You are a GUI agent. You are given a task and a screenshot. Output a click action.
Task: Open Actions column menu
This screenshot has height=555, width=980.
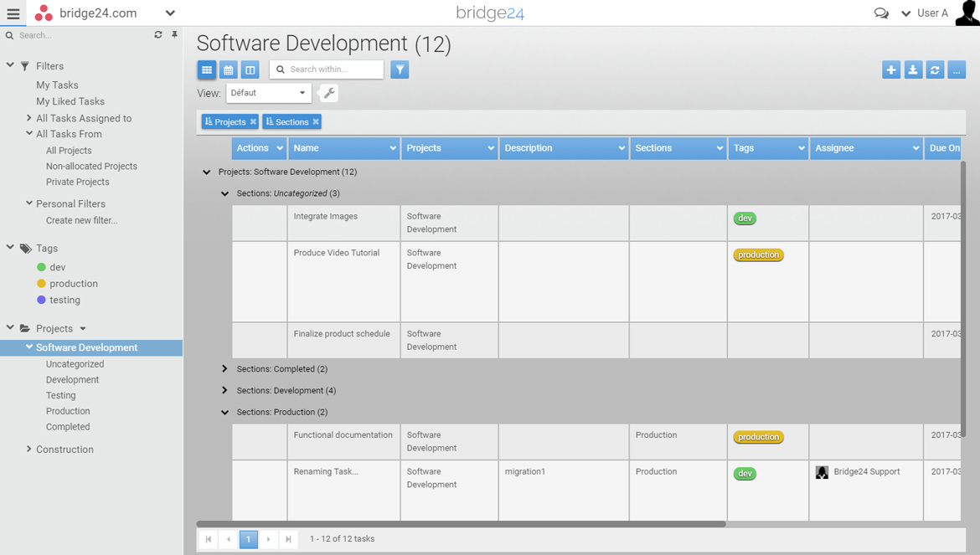click(280, 148)
